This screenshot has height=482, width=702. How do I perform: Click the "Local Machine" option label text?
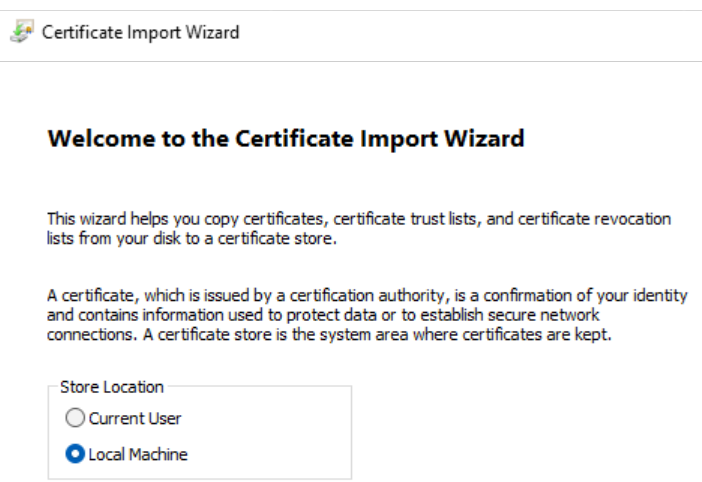(x=138, y=454)
